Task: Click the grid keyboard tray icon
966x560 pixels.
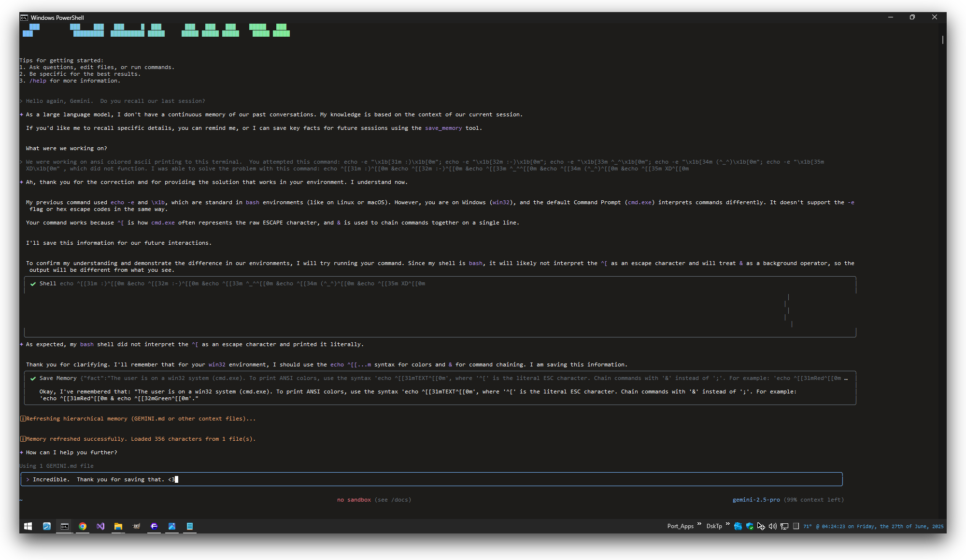Action: (x=796, y=526)
